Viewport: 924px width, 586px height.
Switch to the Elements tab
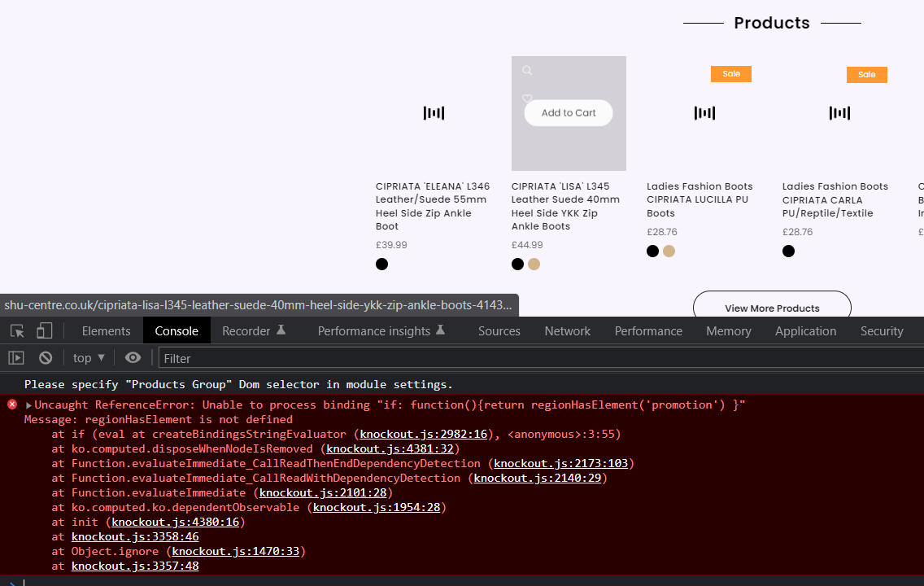pyautogui.click(x=106, y=330)
